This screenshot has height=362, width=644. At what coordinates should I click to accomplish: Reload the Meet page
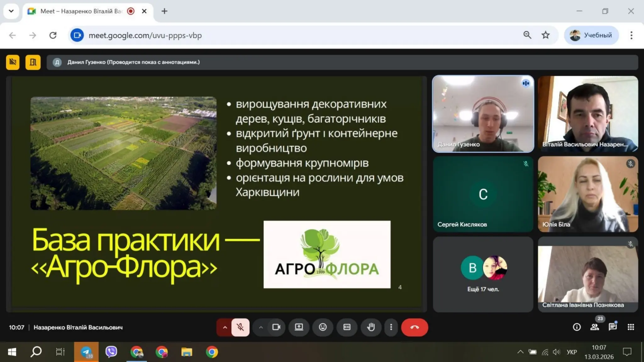[x=53, y=35]
